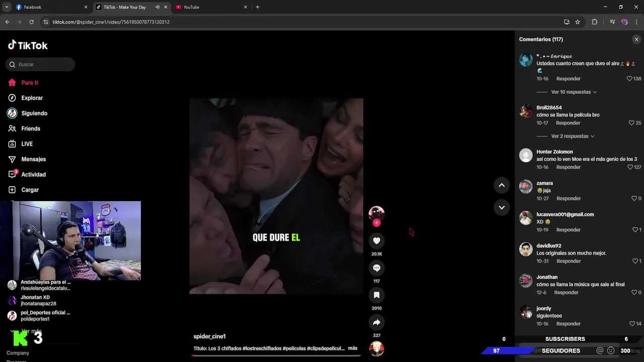Click the #lostreschiflados hashtag
644x362 pixels.
pos(262,348)
